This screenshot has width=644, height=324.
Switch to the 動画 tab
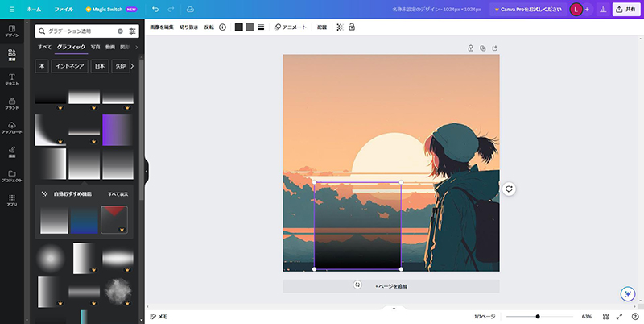pos(110,47)
